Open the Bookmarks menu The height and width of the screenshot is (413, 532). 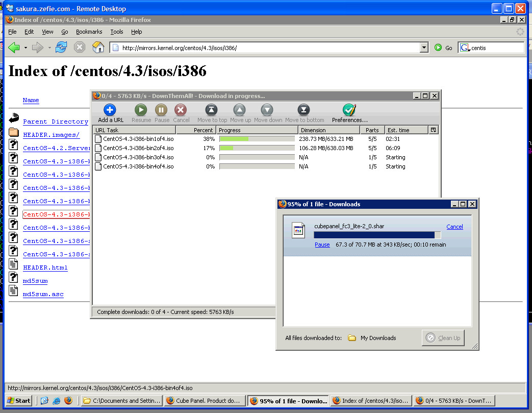(89, 32)
